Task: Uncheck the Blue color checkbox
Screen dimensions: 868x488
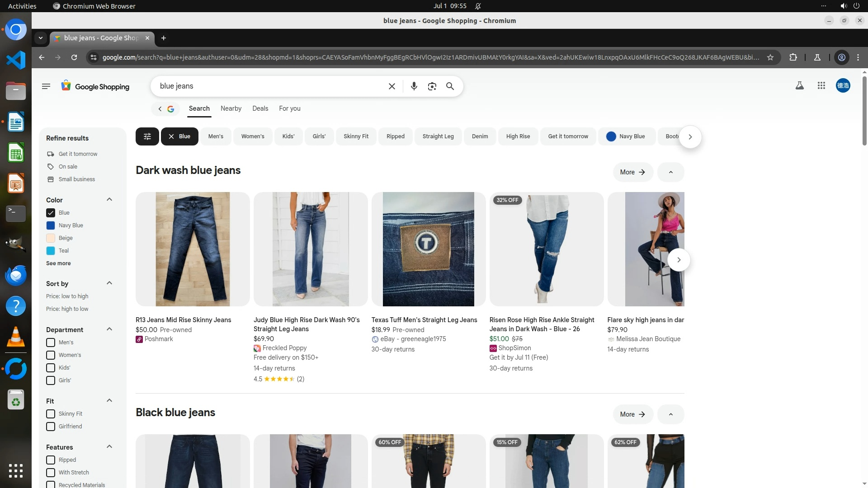Action: (x=51, y=213)
